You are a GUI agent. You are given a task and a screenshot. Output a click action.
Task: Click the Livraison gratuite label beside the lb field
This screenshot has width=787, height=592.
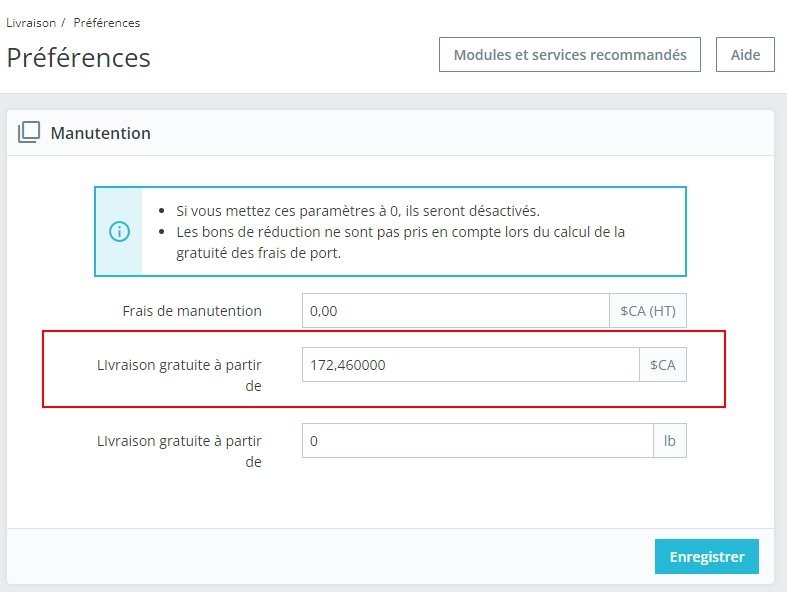tap(180, 451)
